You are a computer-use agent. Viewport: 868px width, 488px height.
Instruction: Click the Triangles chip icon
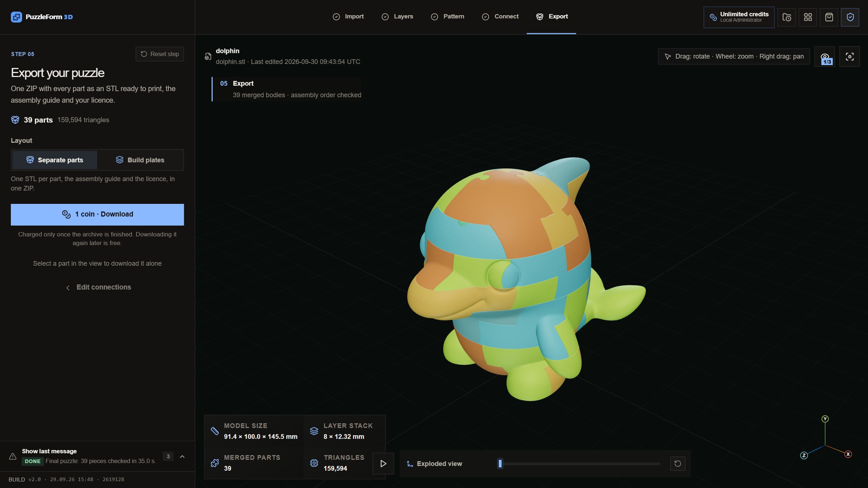click(x=314, y=463)
